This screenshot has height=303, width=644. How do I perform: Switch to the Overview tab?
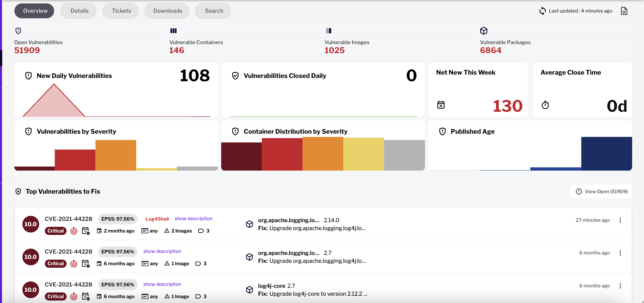pos(34,11)
